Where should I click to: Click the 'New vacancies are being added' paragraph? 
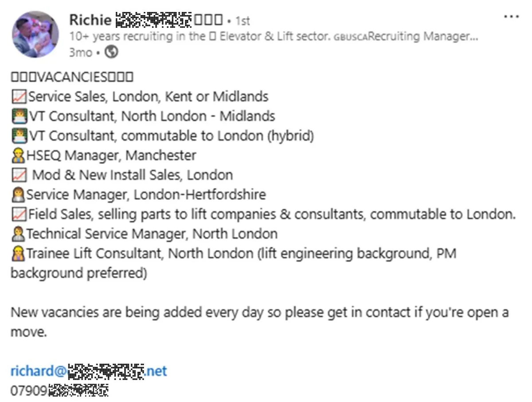pyautogui.click(x=260, y=322)
